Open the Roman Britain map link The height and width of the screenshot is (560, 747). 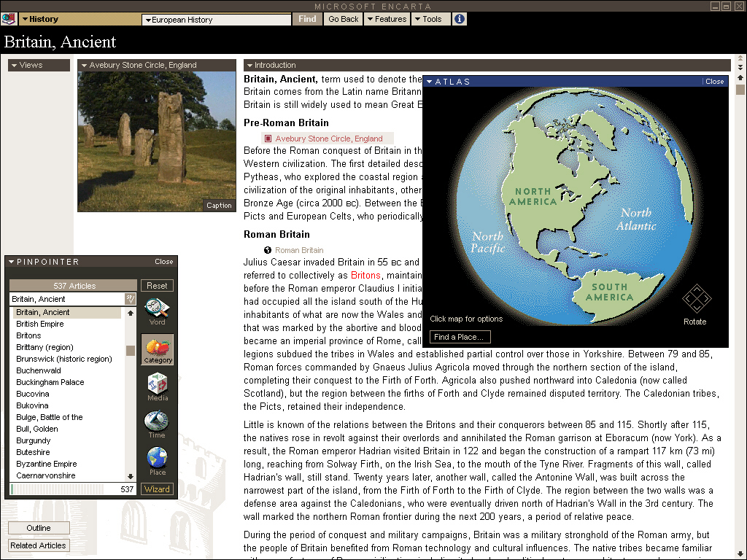click(x=299, y=250)
